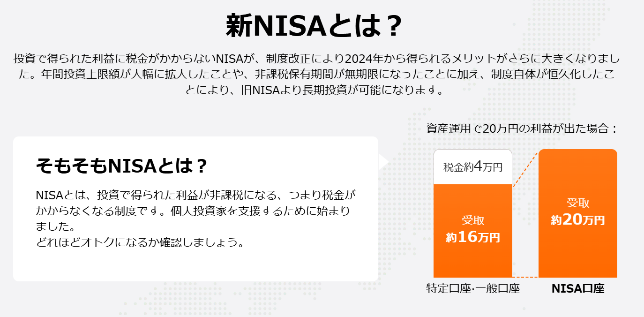Click the white triangle pointer beside the card
The image size is (644, 317).
383,161
